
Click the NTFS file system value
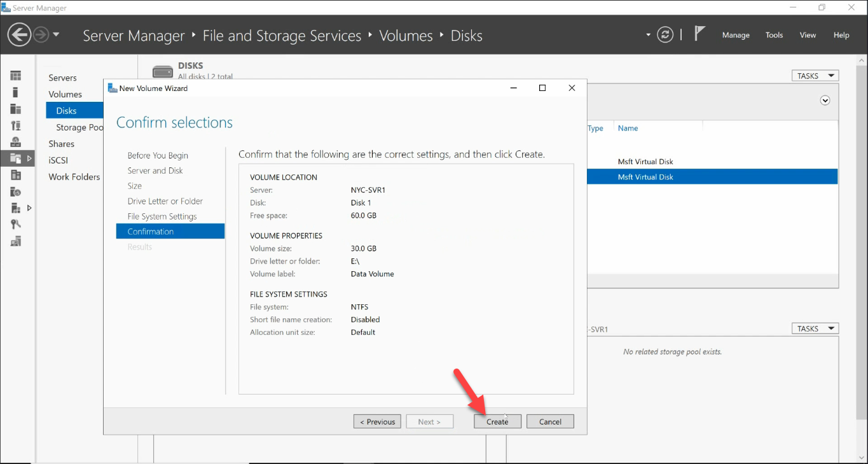[359, 307]
